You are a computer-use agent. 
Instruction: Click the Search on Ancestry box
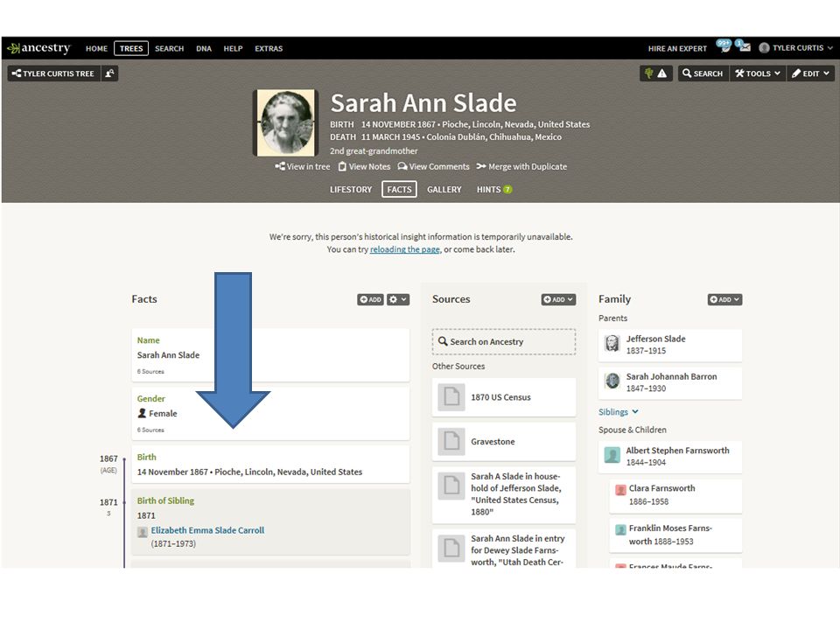coord(504,342)
